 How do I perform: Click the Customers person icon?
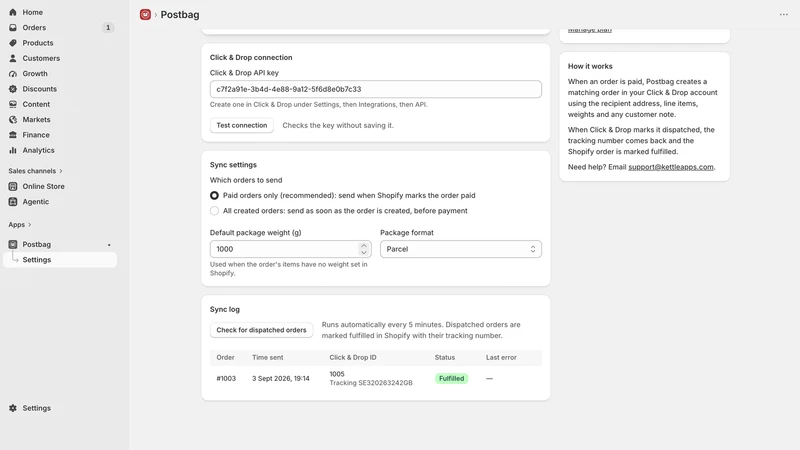click(13, 58)
